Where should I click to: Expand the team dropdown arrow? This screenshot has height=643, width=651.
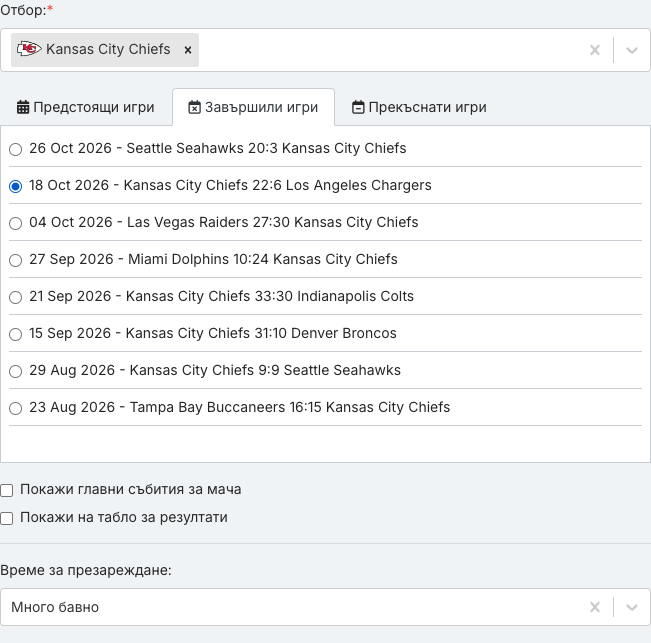pos(631,50)
